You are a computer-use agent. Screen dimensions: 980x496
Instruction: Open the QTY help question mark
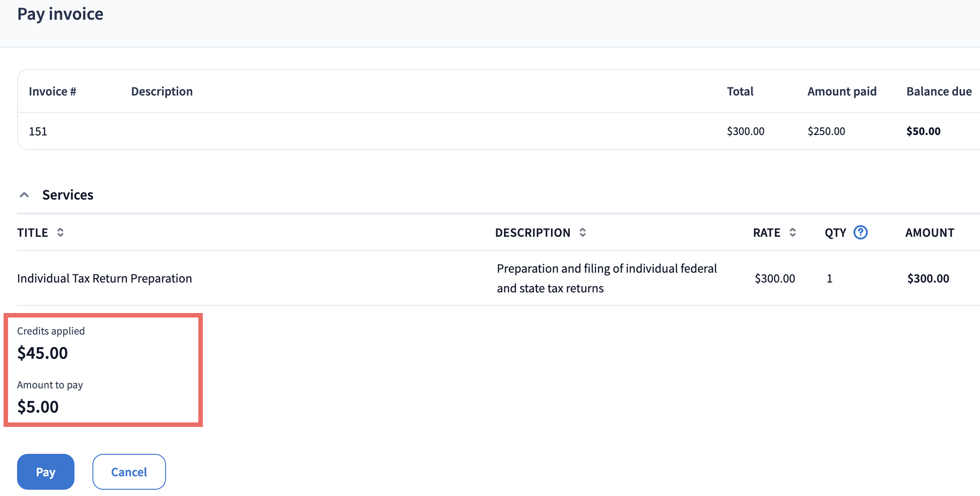[860, 232]
